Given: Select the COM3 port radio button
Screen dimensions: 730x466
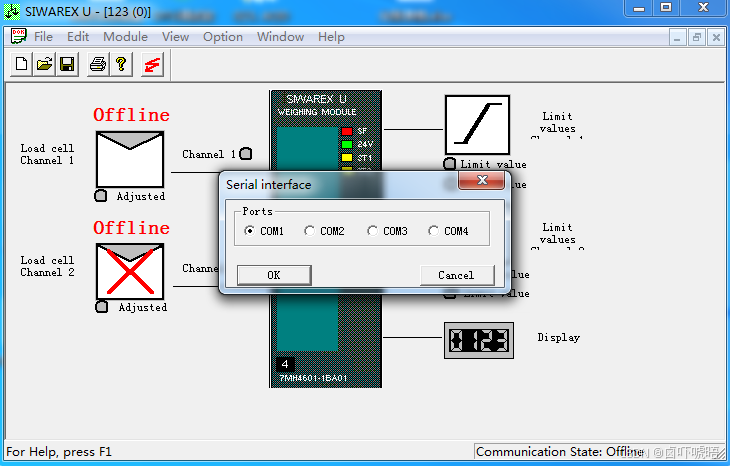Looking at the screenshot, I should [x=372, y=230].
